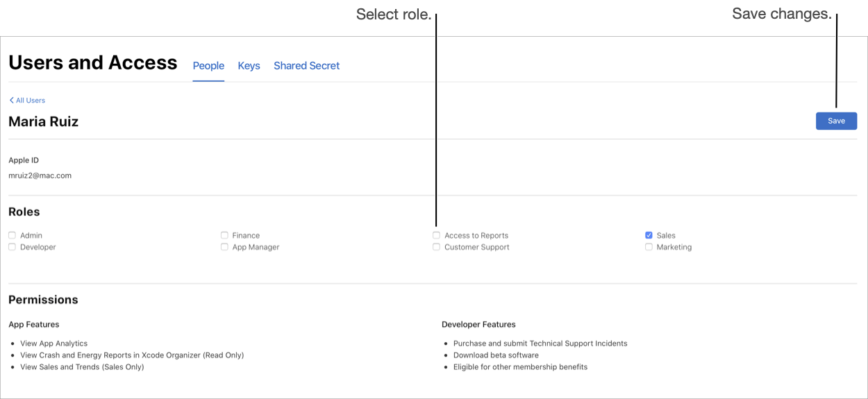Screen dimensions: 868x399
Task: Tick the Finance role checkbox
Action: click(224, 235)
